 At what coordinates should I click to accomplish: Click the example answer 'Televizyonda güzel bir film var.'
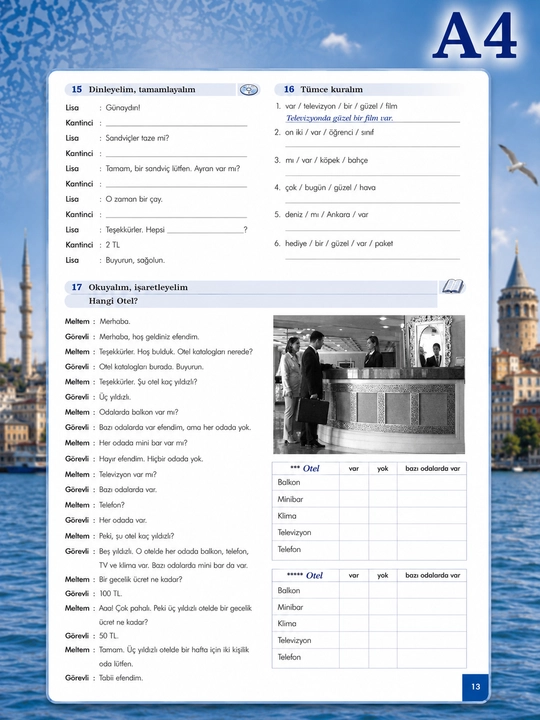339,118
